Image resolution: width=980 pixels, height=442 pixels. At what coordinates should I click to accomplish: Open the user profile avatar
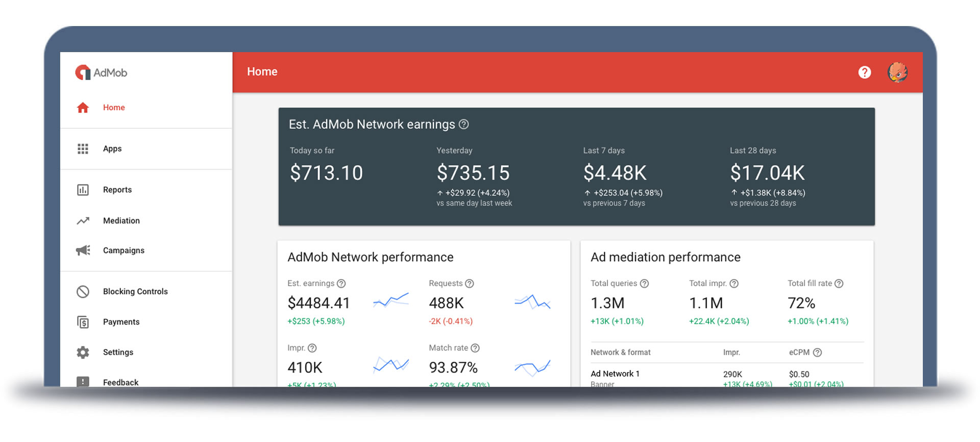[897, 73]
